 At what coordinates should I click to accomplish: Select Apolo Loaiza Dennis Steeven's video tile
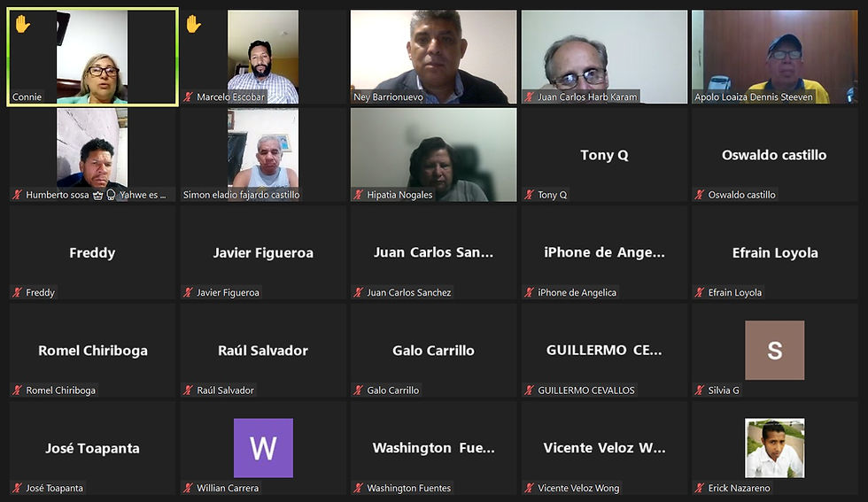(774, 57)
